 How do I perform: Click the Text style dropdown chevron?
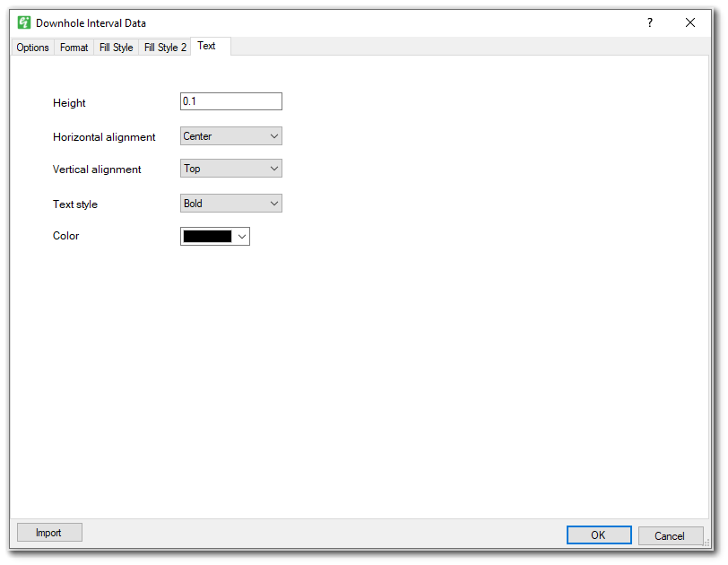(273, 203)
